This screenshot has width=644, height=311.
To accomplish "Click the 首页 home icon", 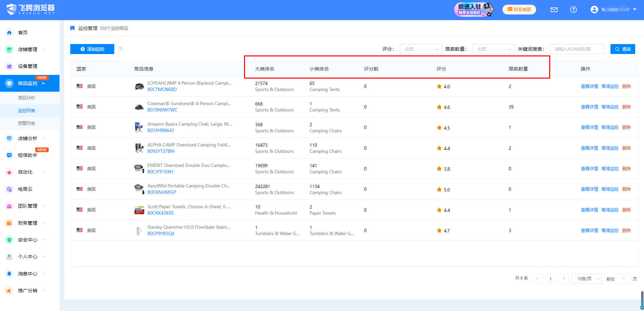I will pyautogui.click(x=9, y=33).
